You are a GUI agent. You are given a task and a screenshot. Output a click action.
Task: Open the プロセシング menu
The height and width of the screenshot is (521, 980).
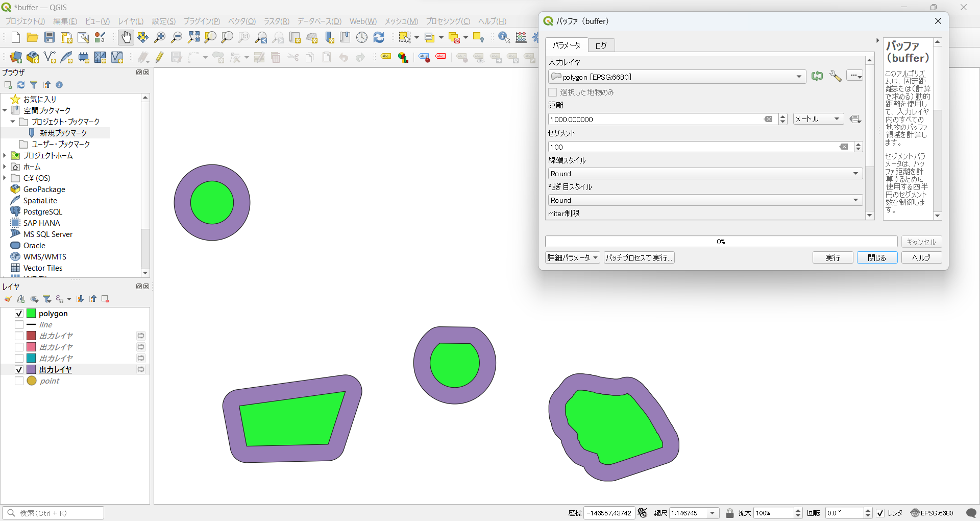[448, 21]
